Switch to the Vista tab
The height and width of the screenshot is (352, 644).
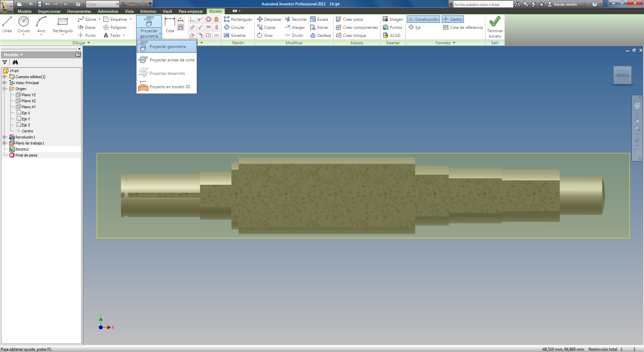[x=129, y=11]
